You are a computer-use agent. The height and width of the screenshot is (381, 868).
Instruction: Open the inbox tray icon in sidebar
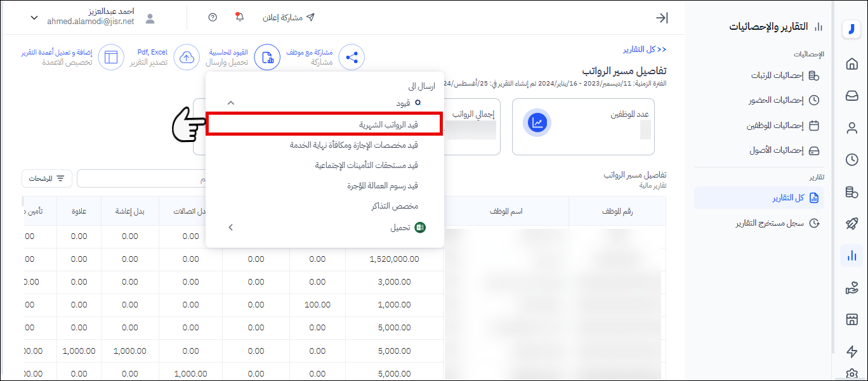(852, 96)
